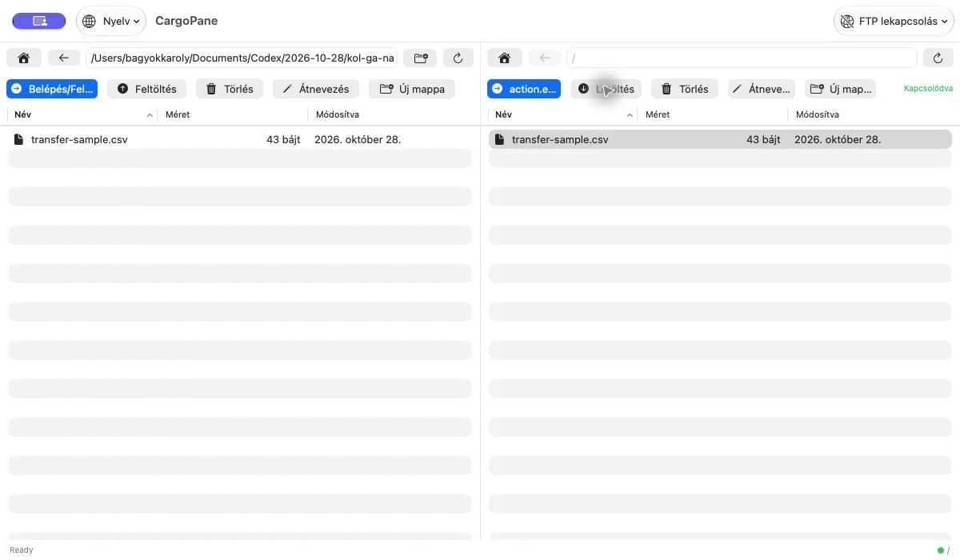Sort remote files by Módosítva column
The image size is (960, 560).
tap(870, 114)
